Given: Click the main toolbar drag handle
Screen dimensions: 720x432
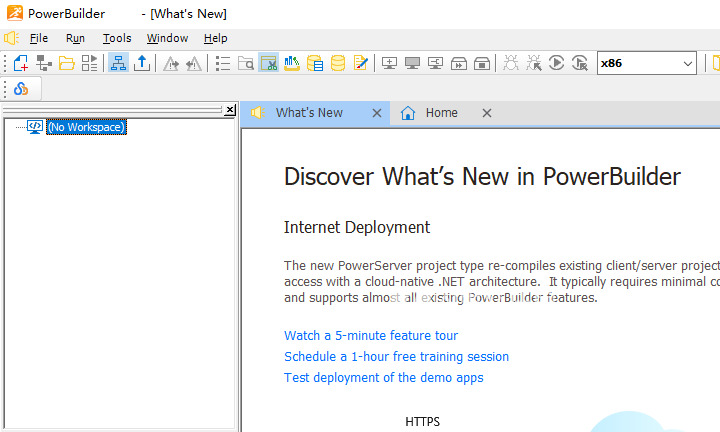Looking at the screenshot, I should coord(5,63).
